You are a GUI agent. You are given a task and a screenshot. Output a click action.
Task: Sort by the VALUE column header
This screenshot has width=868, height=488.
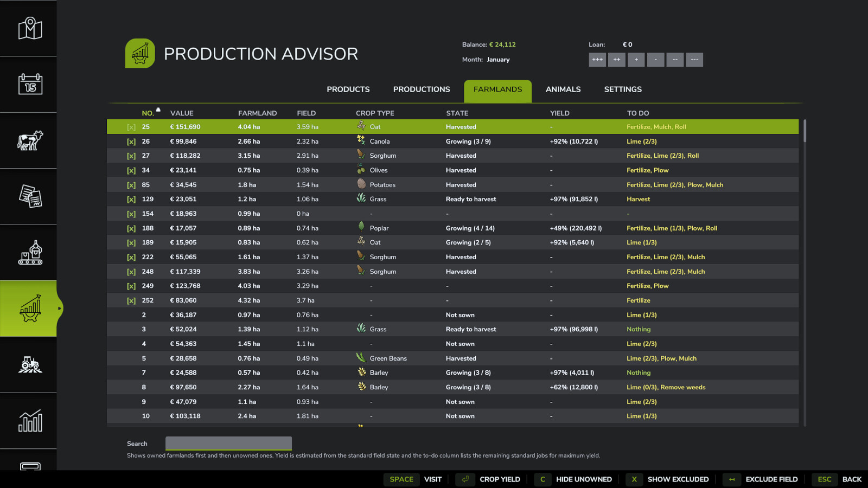pyautogui.click(x=182, y=113)
